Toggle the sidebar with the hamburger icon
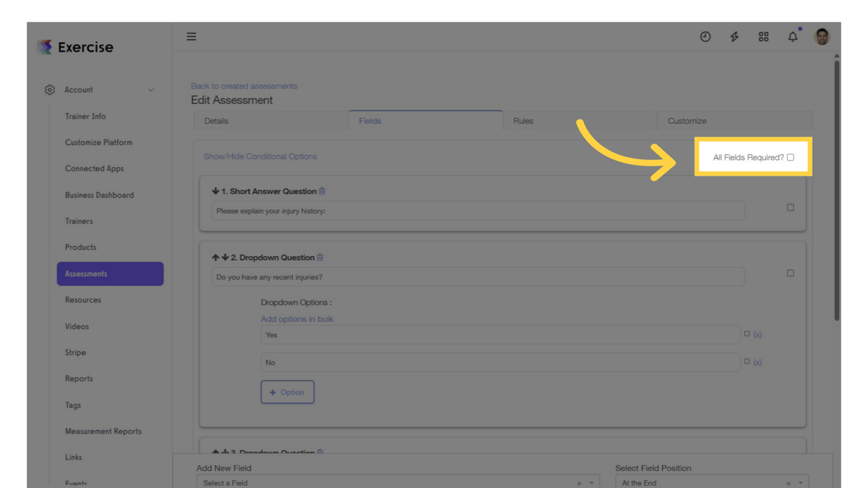868x488 pixels. (x=191, y=36)
